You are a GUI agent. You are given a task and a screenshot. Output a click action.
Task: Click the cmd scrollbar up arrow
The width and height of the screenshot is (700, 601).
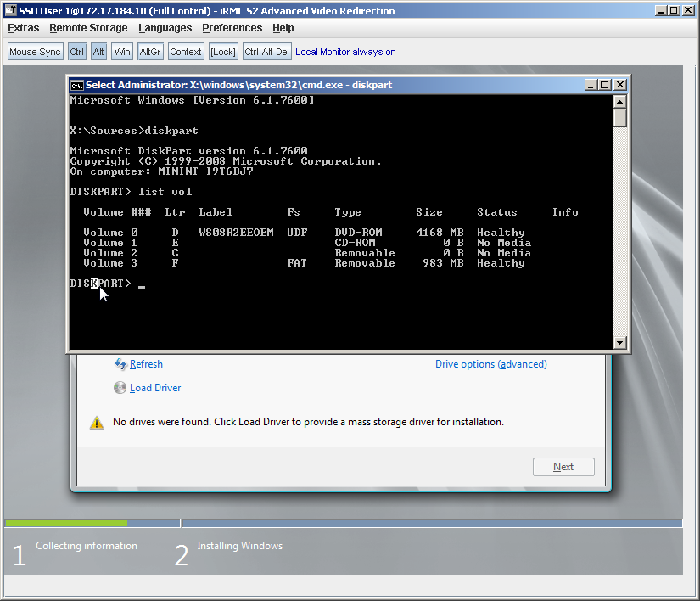click(x=620, y=102)
